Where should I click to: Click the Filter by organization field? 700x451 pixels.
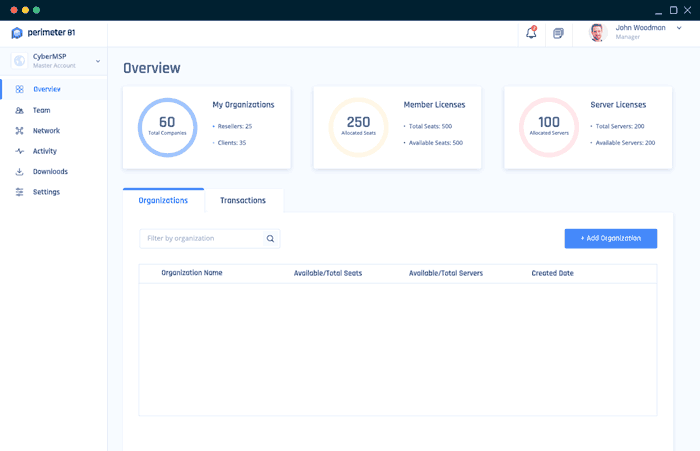200,239
